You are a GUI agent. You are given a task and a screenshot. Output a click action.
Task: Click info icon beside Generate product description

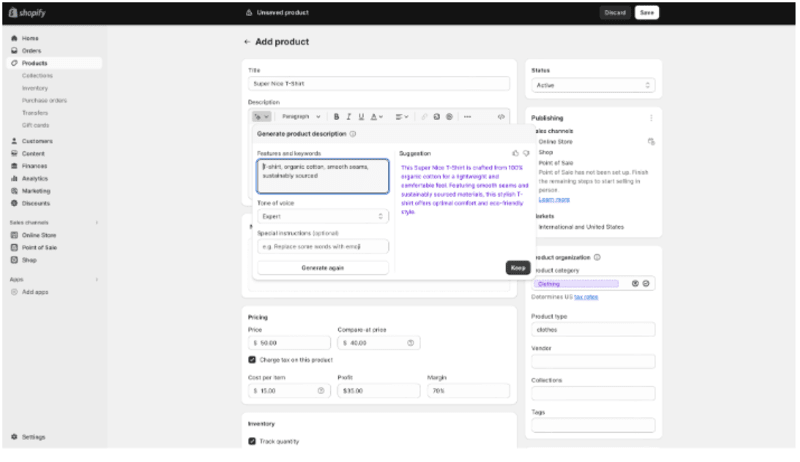tap(353, 134)
